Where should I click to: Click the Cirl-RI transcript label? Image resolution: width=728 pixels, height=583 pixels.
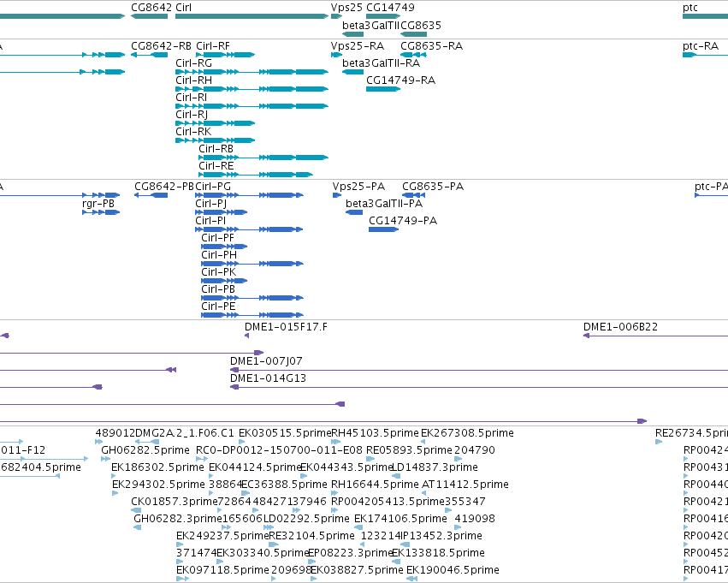pyautogui.click(x=192, y=98)
